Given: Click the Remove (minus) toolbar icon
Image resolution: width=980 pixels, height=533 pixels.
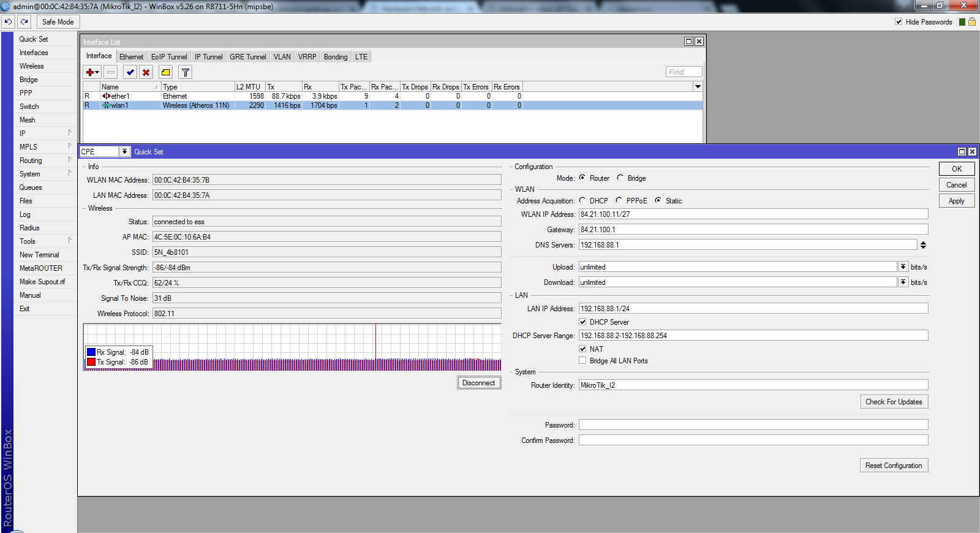Looking at the screenshot, I should click(x=111, y=72).
